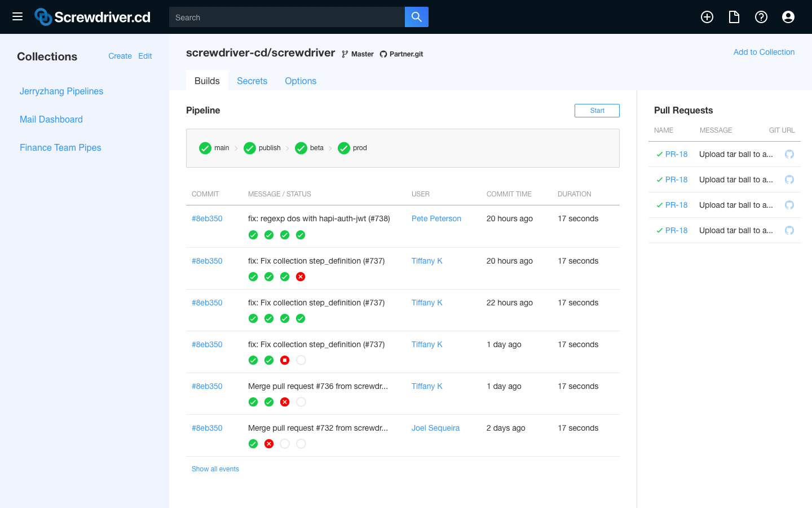
Task: Switch to the Builds tab
Action: (x=207, y=81)
